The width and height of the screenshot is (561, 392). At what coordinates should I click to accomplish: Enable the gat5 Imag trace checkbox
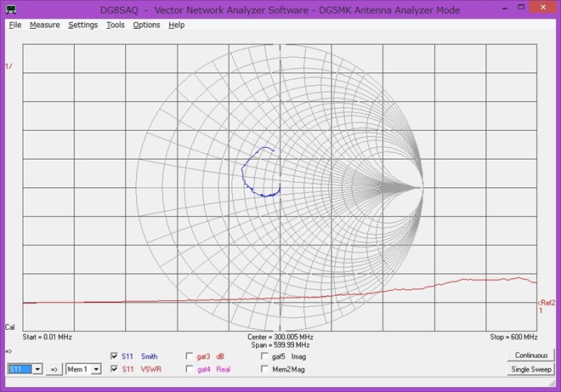(264, 356)
